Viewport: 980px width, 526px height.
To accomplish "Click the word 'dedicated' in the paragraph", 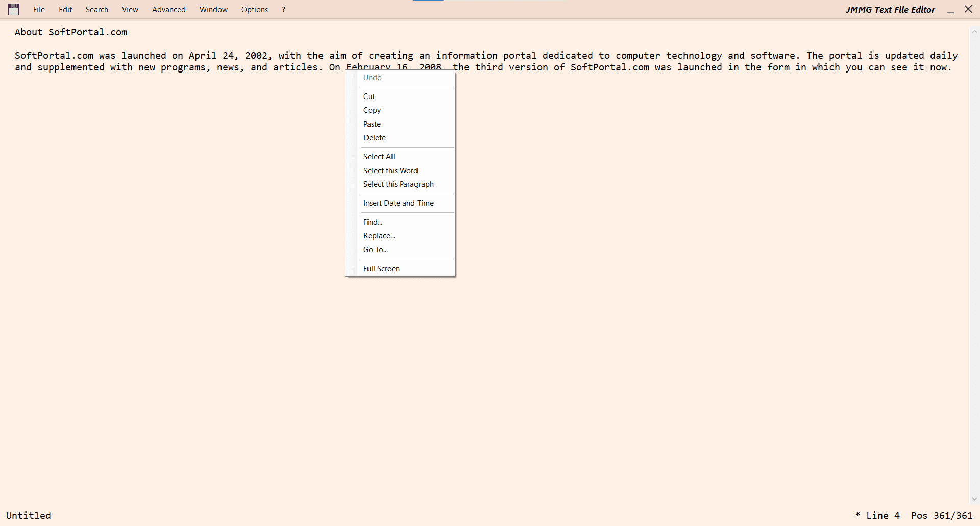I will tap(568, 56).
